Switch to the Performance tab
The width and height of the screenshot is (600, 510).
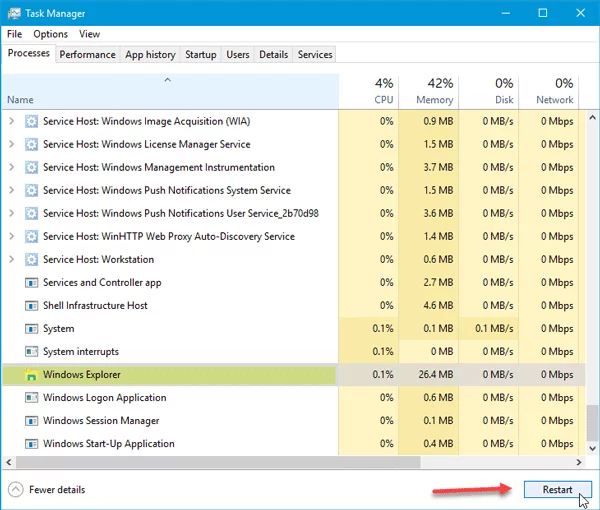click(x=88, y=55)
